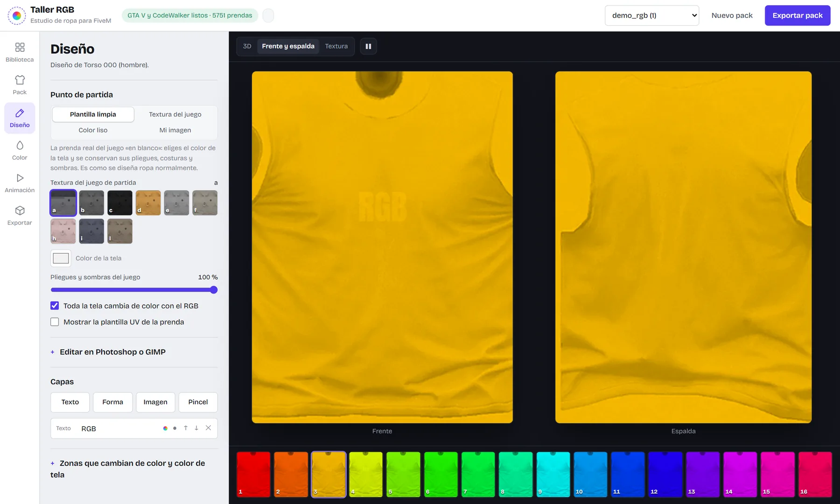Screen dimensions: 840x504
Task: Open the demo_rgb (1) pack dropdown
Action: [x=652, y=15]
